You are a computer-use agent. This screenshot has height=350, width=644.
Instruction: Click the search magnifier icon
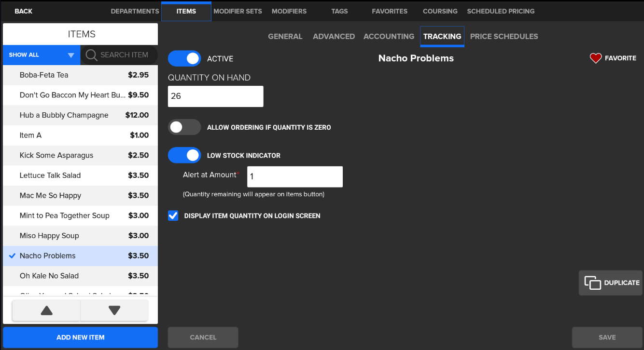click(91, 55)
